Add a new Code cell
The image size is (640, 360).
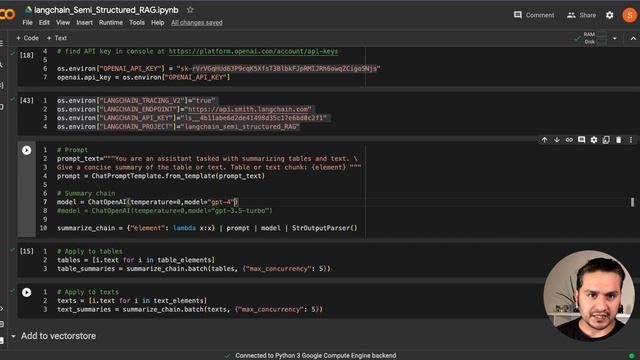(27, 38)
